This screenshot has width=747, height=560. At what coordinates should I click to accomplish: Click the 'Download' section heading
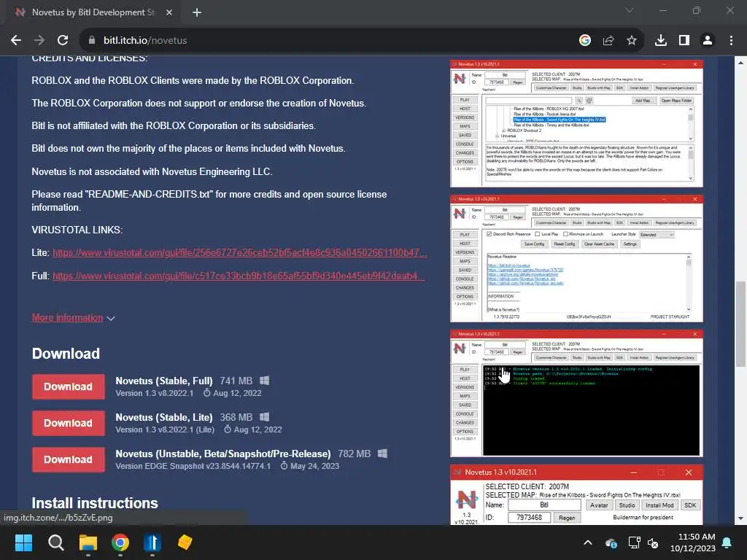66,354
